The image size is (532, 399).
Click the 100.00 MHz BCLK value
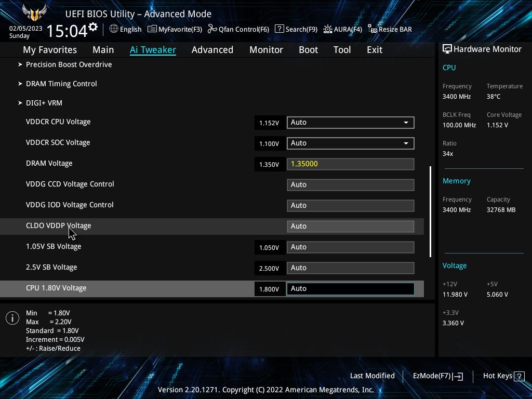pos(459,125)
